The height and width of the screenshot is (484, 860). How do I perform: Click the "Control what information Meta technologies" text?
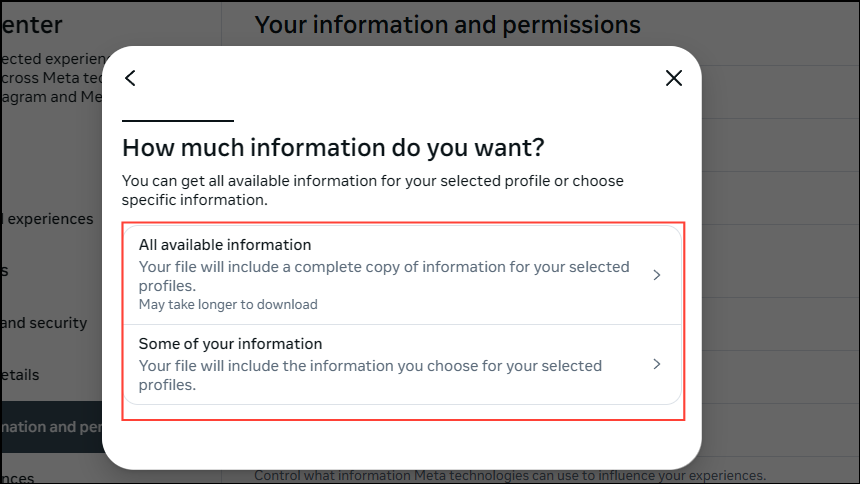click(510, 475)
